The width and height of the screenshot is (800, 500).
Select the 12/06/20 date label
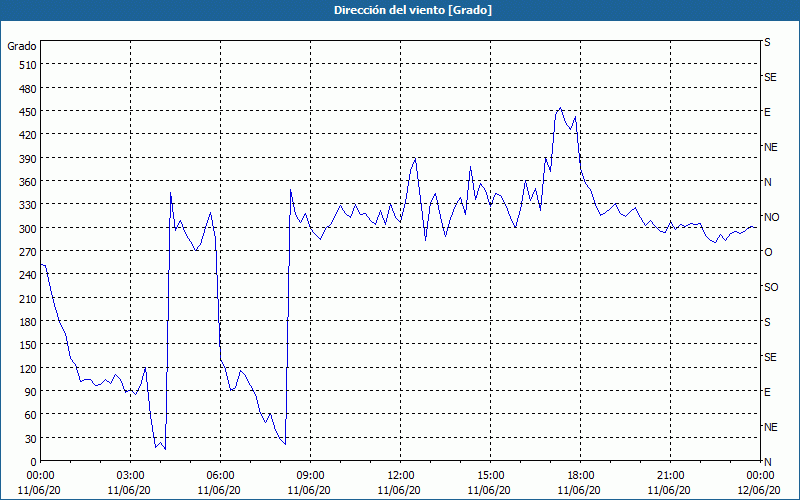point(759,490)
